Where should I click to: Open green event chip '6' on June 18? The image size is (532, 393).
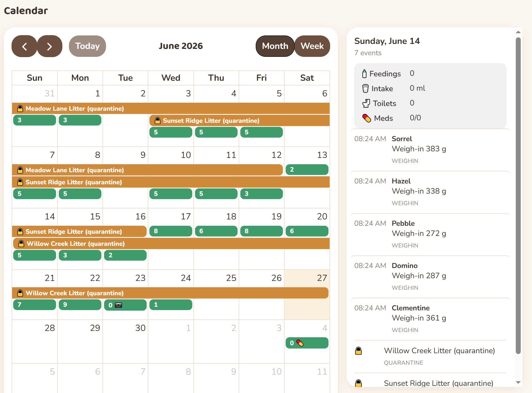(x=216, y=231)
